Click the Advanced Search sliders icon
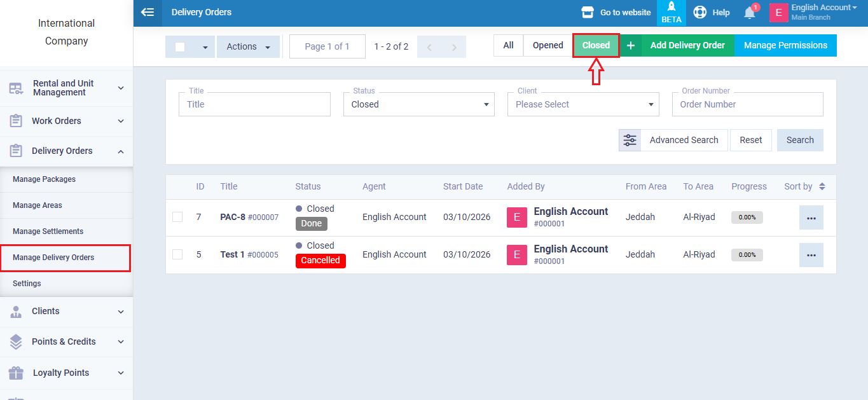Screen dimensions: 868x400 pos(630,140)
